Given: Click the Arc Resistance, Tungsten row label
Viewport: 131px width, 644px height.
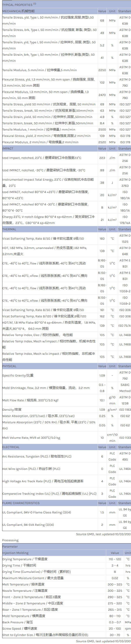Looking at the screenshot, I should pos(37,456).
